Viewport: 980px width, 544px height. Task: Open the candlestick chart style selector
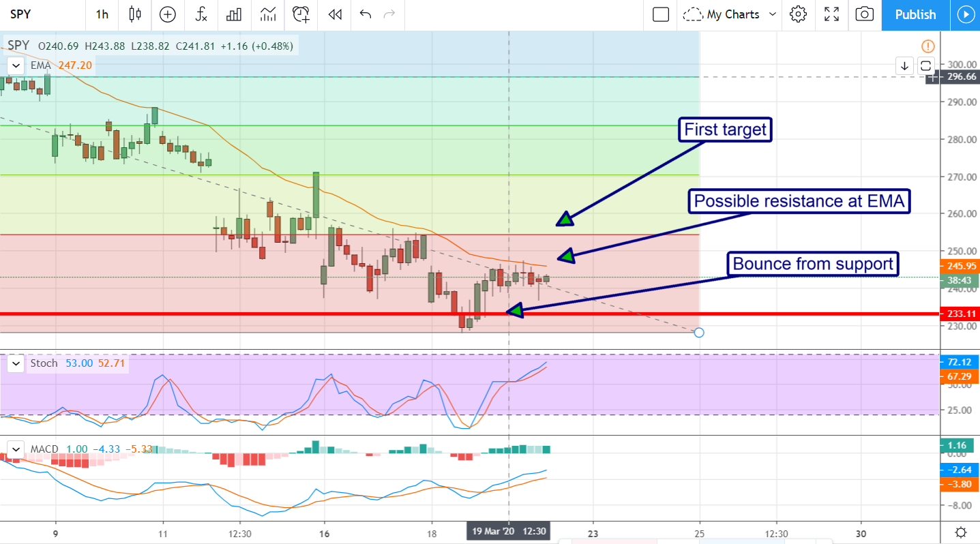(x=135, y=14)
